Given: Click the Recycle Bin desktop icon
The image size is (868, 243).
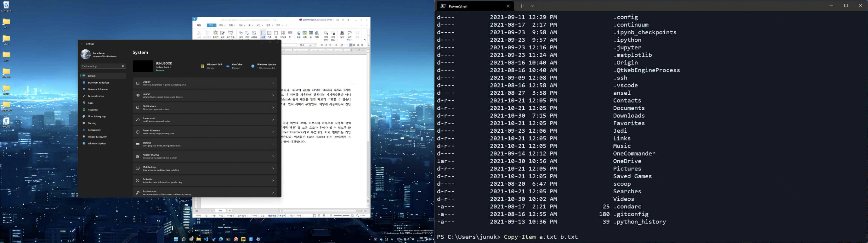Looking at the screenshot, I should pos(6,6).
